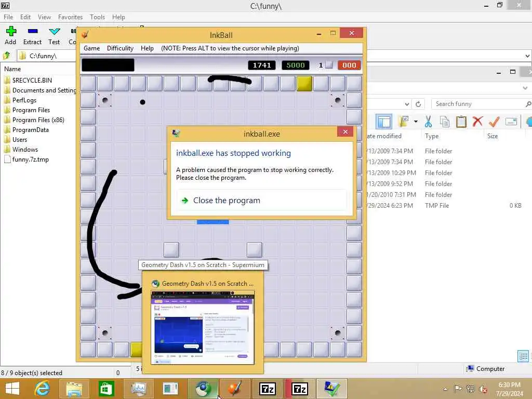
Task: Open Internet Explorer from taskbar
Action: click(42, 389)
